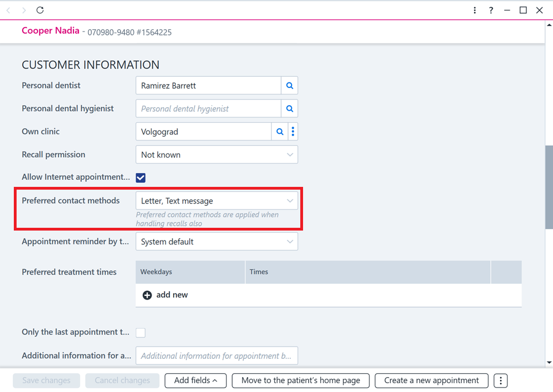Image resolution: width=553 pixels, height=392 pixels.
Task: Select the Weekdays column header
Action: click(190, 272)
